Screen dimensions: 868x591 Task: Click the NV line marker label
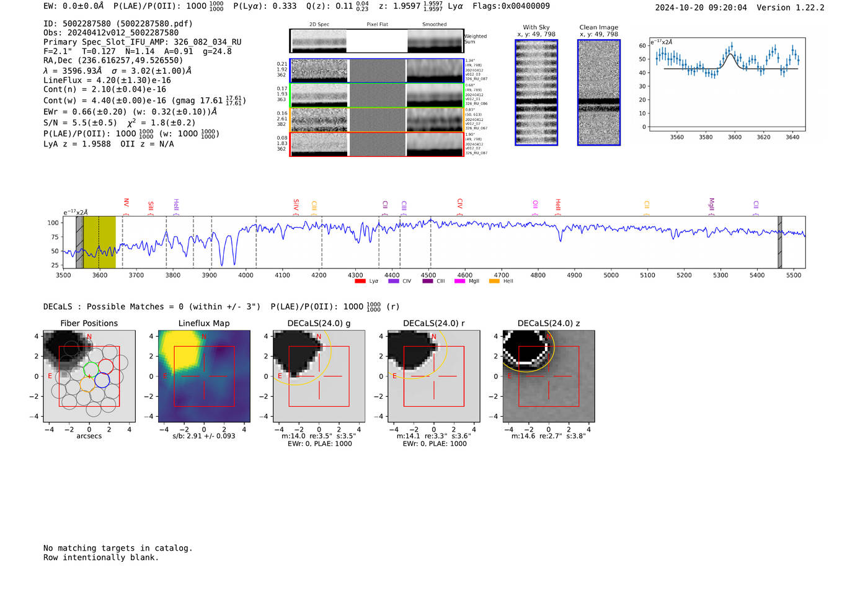tap(126, 203)
